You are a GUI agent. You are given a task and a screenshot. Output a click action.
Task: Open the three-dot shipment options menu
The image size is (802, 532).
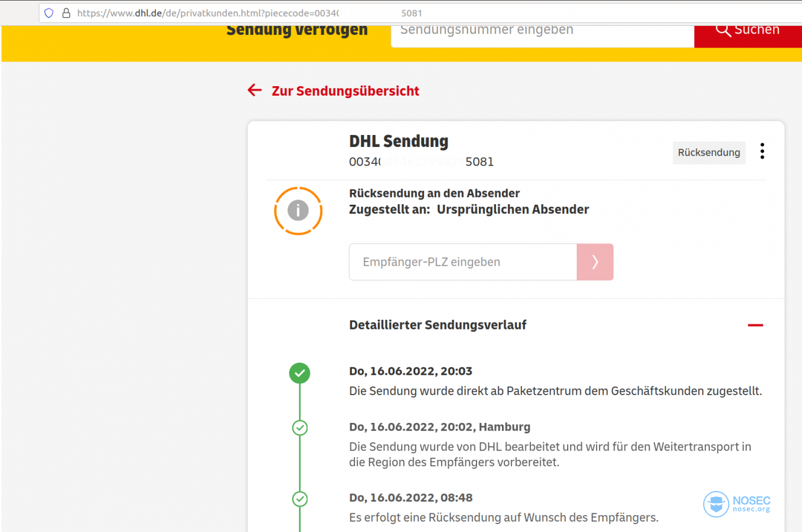coord(762,151)
